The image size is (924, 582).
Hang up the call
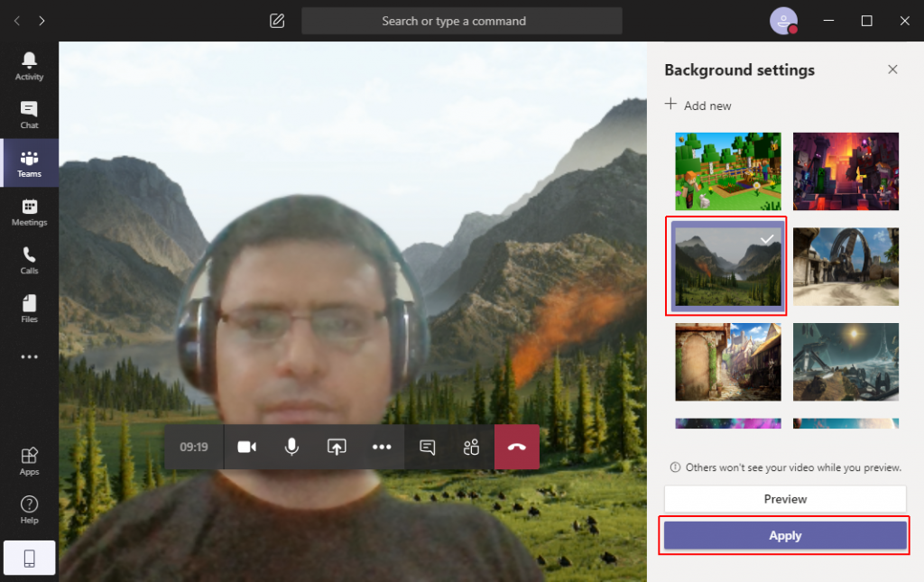click(516, 447)
